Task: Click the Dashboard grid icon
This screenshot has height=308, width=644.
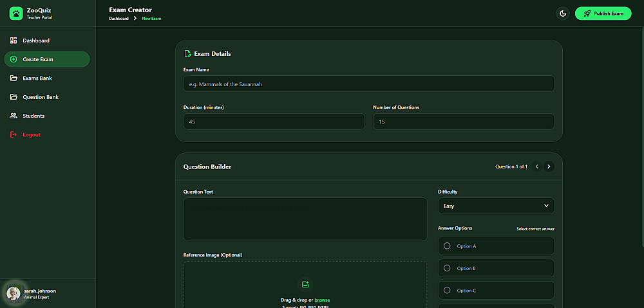Action: [14, 41]
